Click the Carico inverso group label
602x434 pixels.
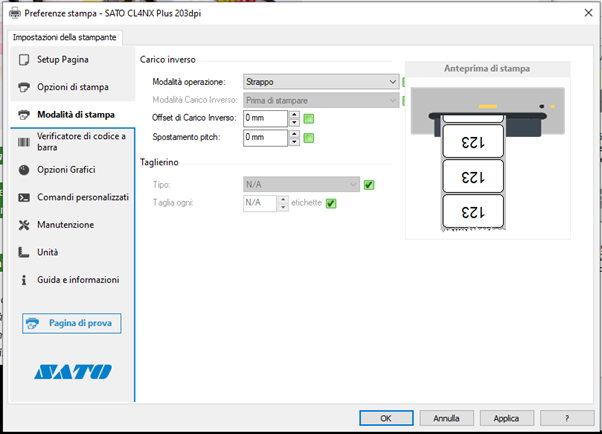(x=167, y=60)
